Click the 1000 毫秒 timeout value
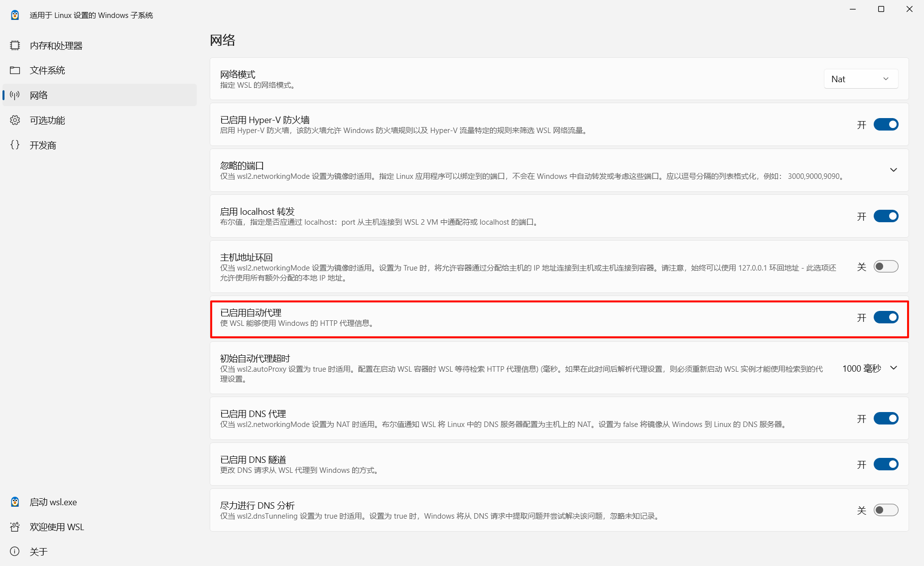924x566 pixels. click(x=862, y=368)
